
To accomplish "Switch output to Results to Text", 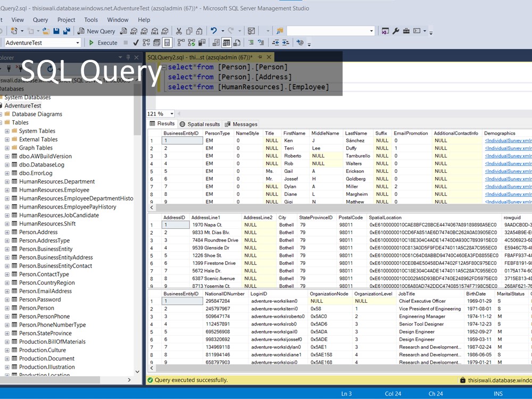I will click(x=216, y=43).
